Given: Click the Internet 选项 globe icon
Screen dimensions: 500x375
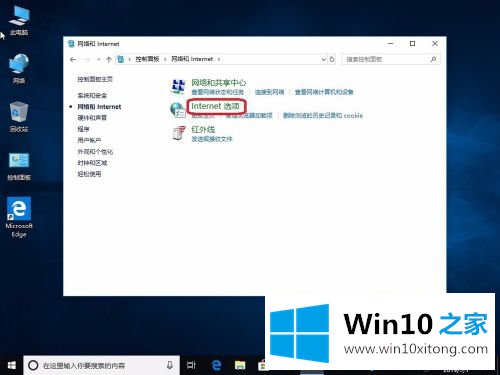Looking at the screenshot, I should click(x=178, y=110).
